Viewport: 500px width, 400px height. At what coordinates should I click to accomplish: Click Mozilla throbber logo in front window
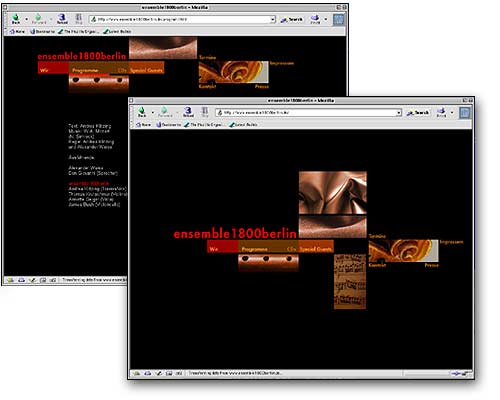[465, 113]
